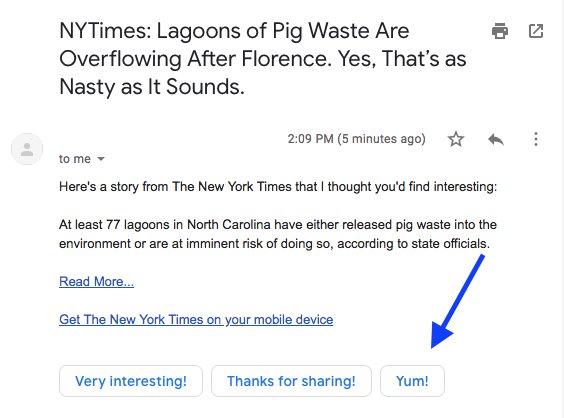The height and width of the screenshot is (418, 564).
Task: Click the email subject about Pig Waste lagoons
Action: tap(263, 59)
